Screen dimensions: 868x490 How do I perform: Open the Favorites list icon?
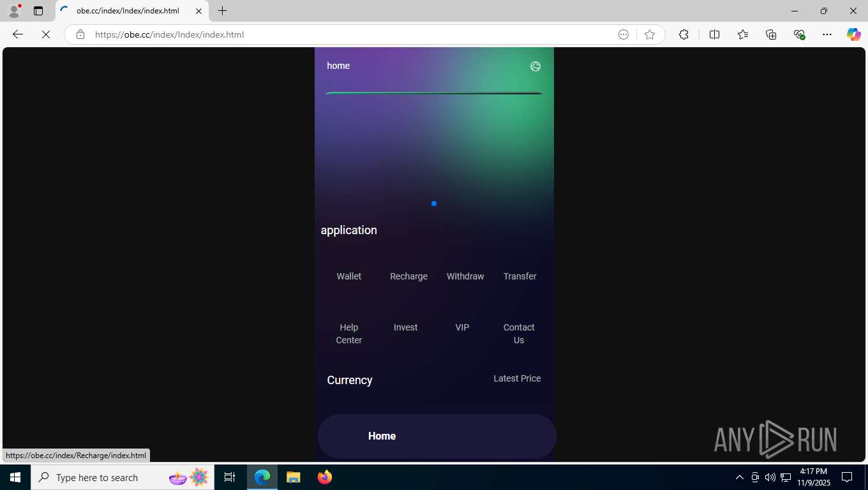point(743,34)
